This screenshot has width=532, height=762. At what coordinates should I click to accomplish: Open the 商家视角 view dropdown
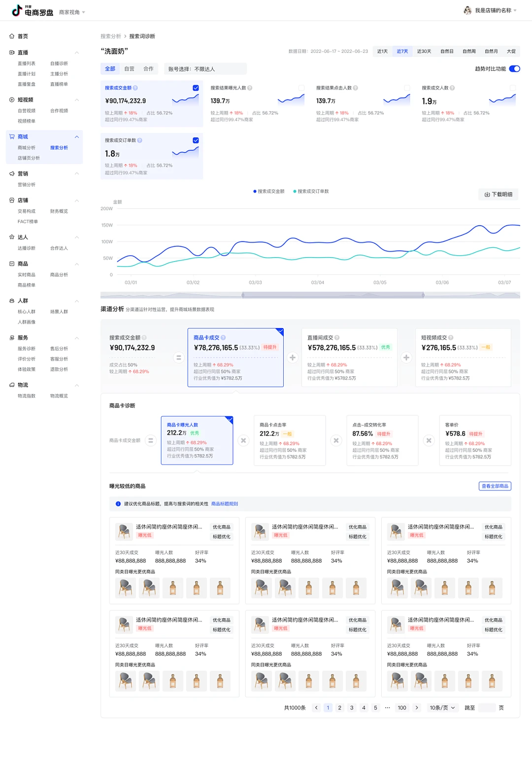tap(72, 12)
